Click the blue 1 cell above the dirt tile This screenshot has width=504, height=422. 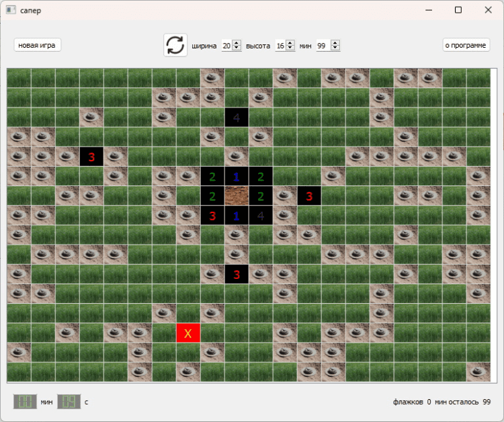tap(237, 177)
